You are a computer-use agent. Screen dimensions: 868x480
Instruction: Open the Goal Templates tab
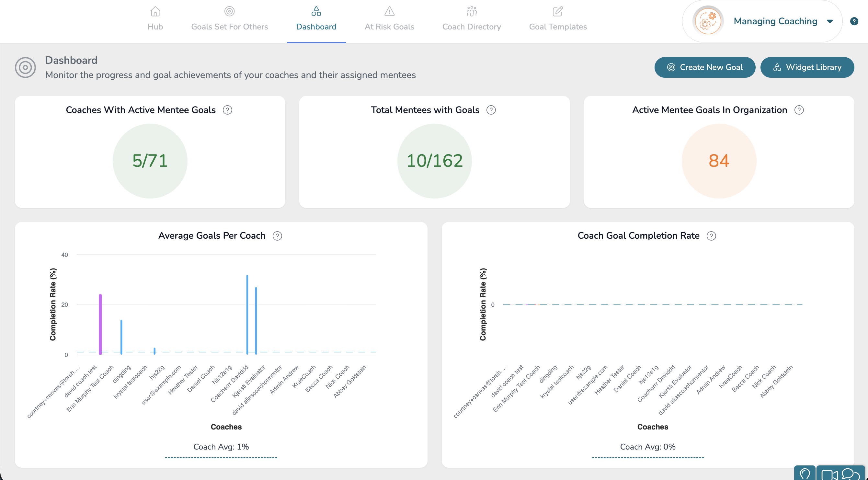(558, 19)
